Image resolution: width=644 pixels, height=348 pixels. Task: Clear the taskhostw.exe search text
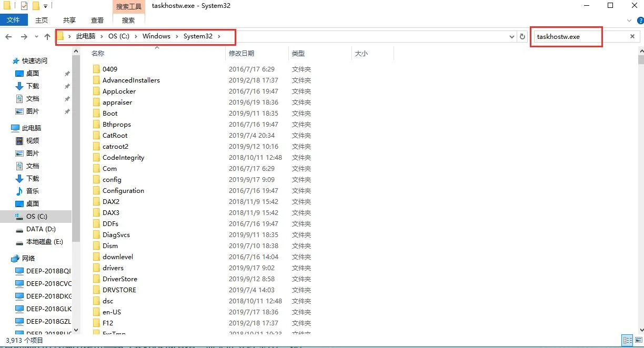click(632, 36)
